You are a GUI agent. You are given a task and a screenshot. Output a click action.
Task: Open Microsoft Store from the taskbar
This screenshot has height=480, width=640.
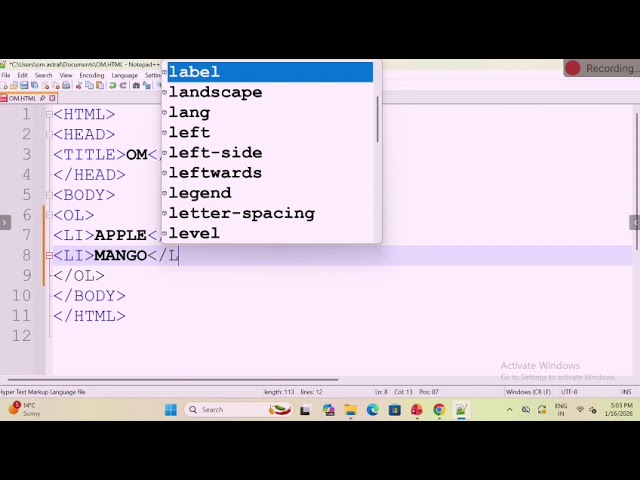pos(394,410)
